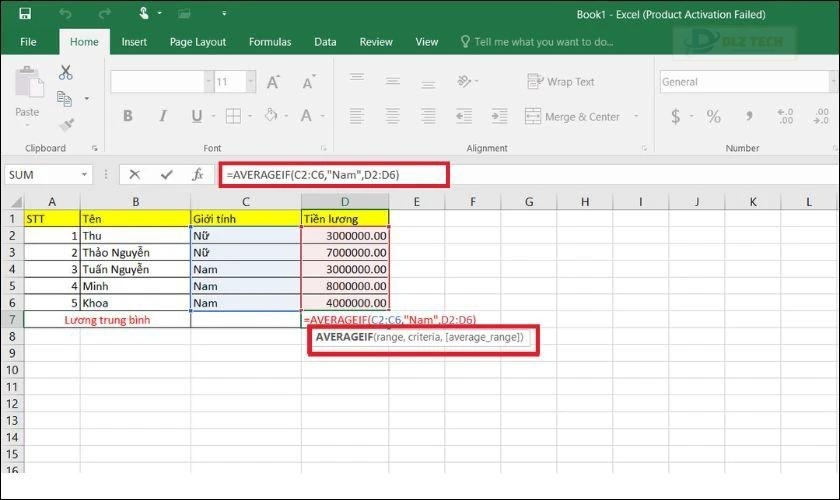Confirm formula with Enter checkmark
840x500 pixels.
[x=166, y=174]
